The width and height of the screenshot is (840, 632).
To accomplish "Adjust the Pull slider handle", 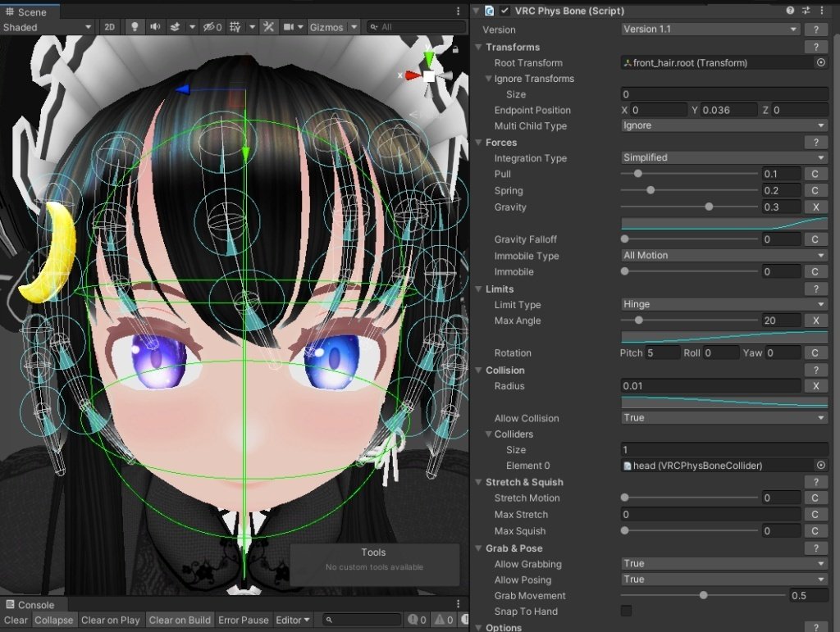I will tap(637, 174).
